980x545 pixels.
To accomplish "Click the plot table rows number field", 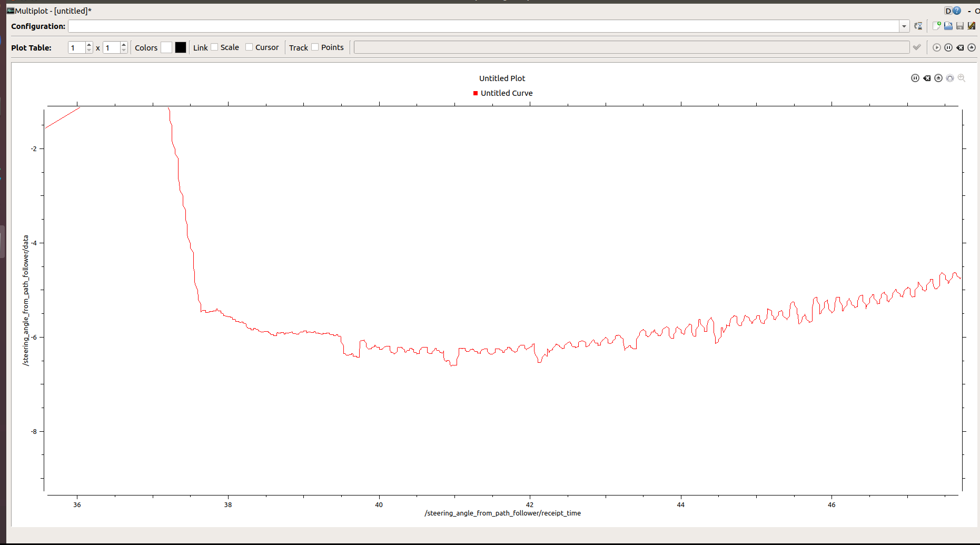I will coord(77,47).
